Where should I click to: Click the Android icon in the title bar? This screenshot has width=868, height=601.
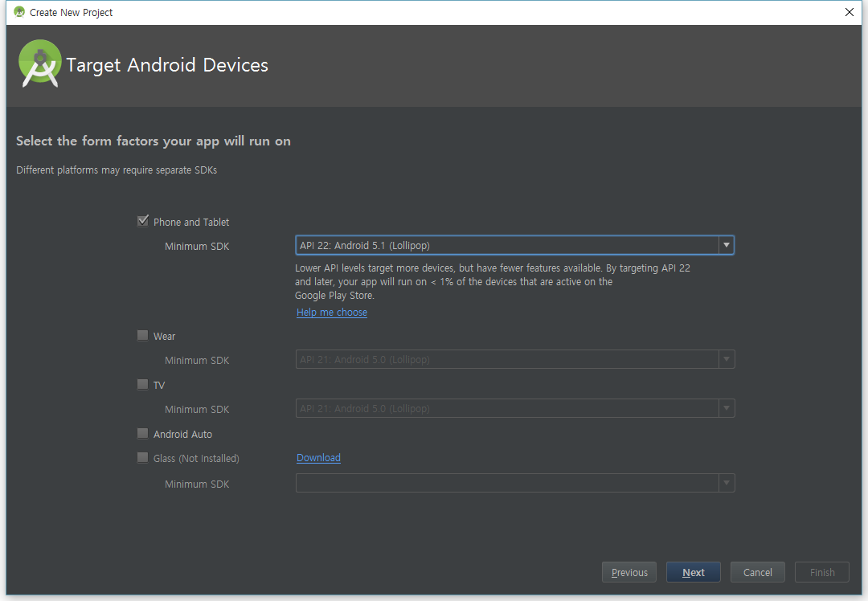18,12
